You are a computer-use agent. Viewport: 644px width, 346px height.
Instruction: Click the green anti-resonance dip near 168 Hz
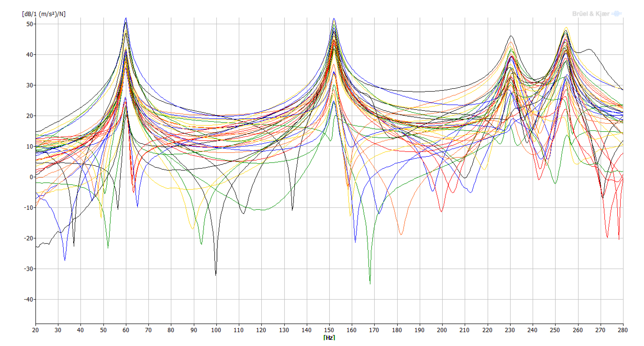tap(370, 284)
